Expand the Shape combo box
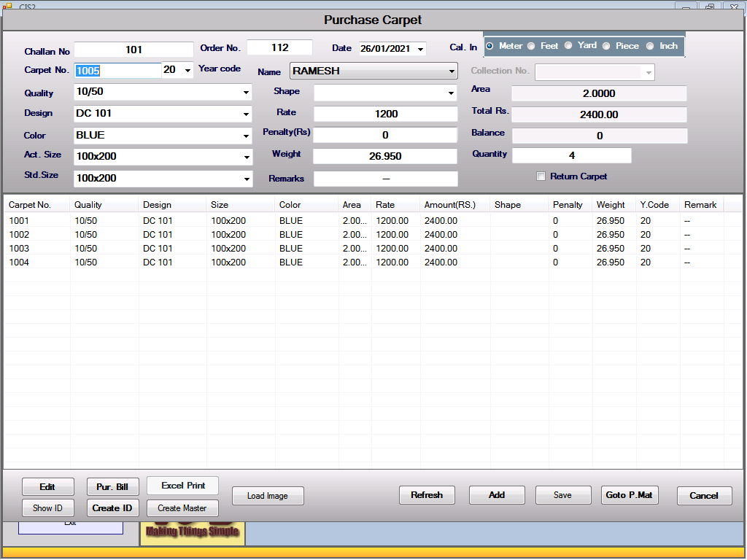The image size is (747, 560). pos(451,93)
